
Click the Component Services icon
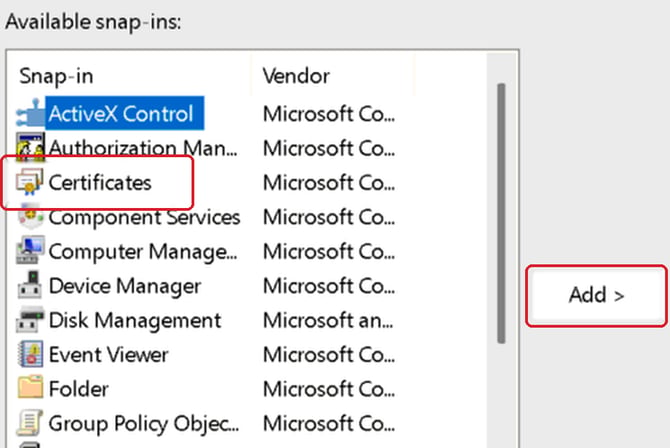point(31,217)
